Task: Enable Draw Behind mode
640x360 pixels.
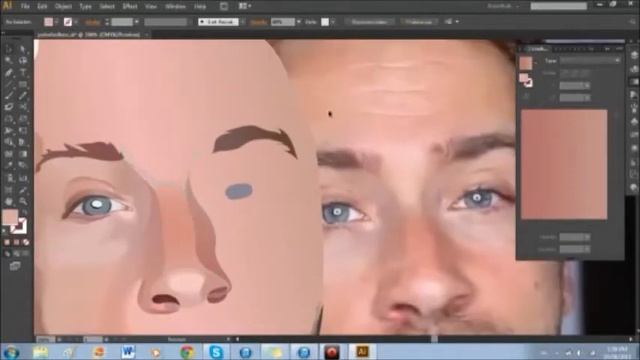Action: [x=17, y=254]
